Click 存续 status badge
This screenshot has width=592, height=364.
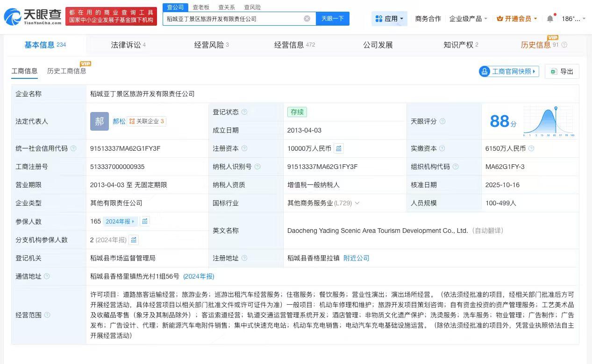[x=297, y=112]
